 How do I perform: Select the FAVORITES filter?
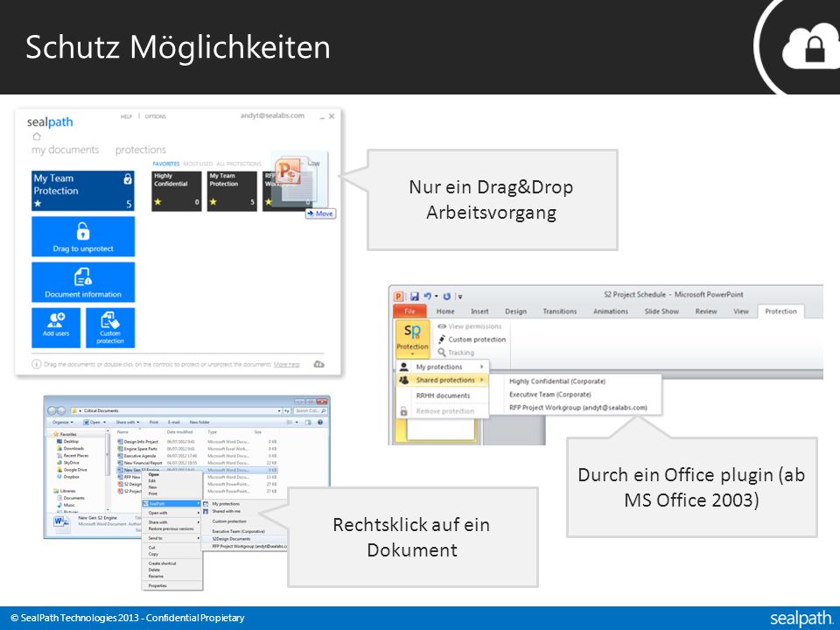(166, 164)
